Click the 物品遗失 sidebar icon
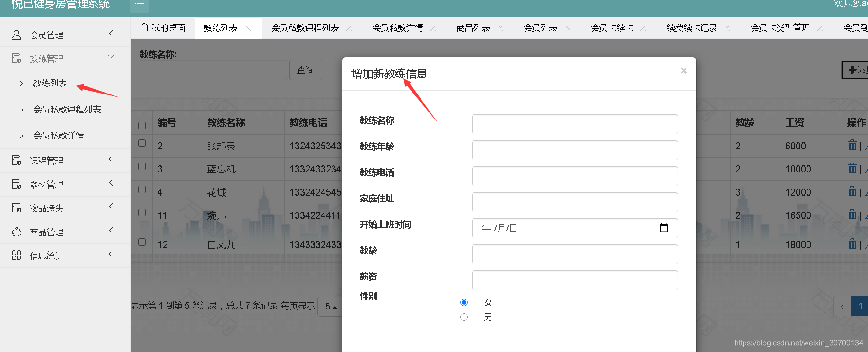 (17, 208)
